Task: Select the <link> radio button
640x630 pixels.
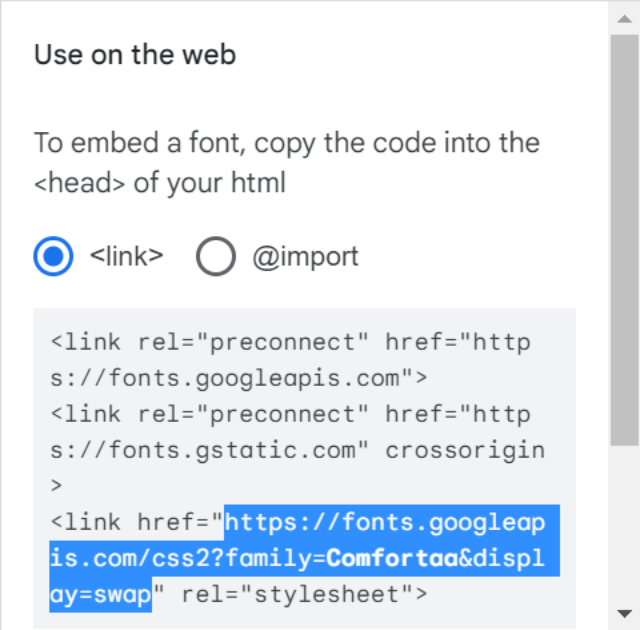Action: tap(53, 256)
